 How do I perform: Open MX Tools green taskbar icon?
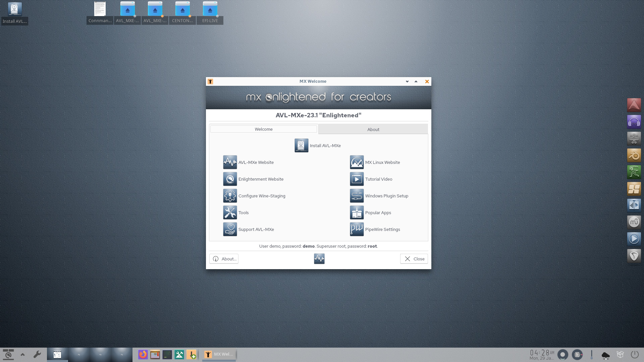(179, 354)
